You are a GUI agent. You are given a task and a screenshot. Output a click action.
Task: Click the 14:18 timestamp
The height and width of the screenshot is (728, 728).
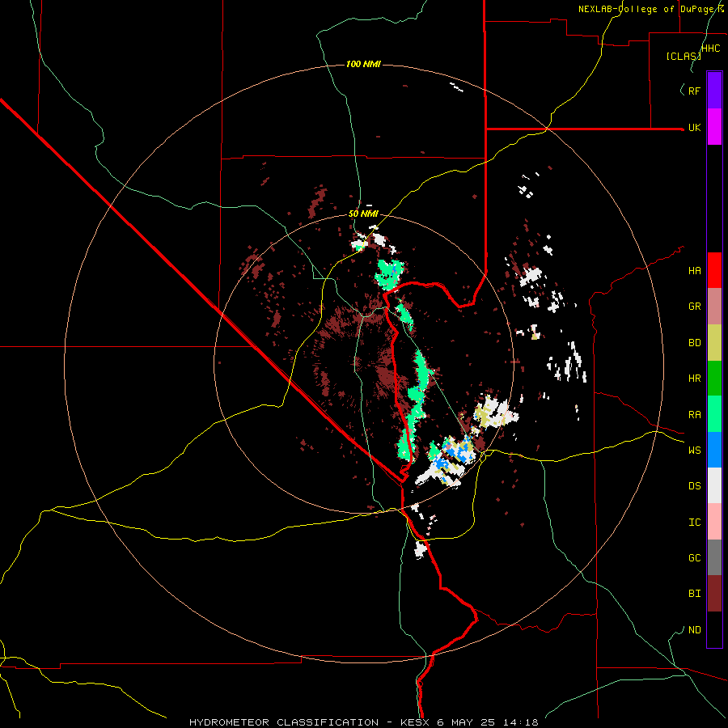[522, 722]
